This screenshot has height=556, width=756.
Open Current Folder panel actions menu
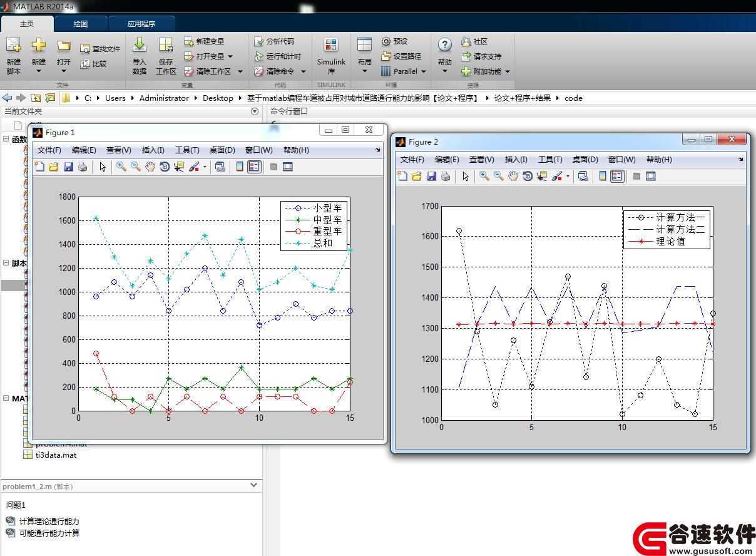pos(255,111)
